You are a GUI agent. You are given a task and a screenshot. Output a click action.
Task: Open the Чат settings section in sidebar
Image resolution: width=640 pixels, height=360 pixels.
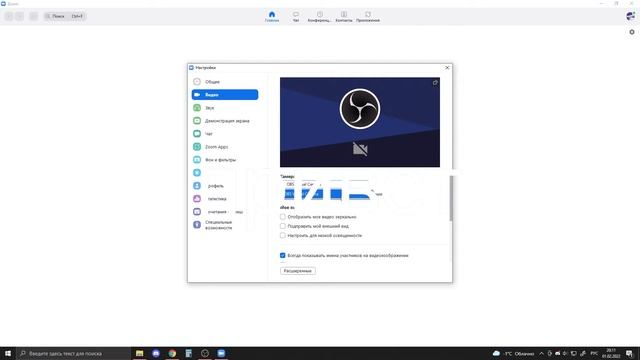tap(224, 134)
